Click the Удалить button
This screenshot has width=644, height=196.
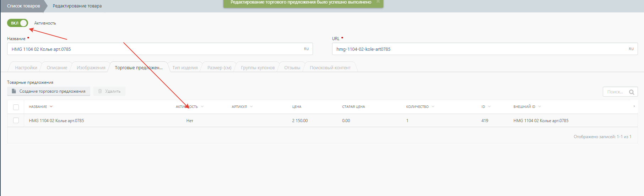pos(109,91)
